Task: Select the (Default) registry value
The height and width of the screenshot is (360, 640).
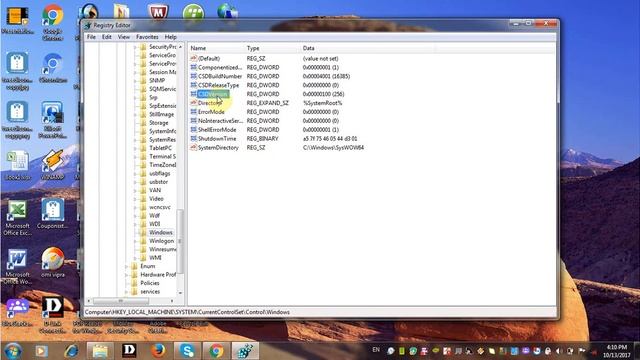Action: (209, 58)
